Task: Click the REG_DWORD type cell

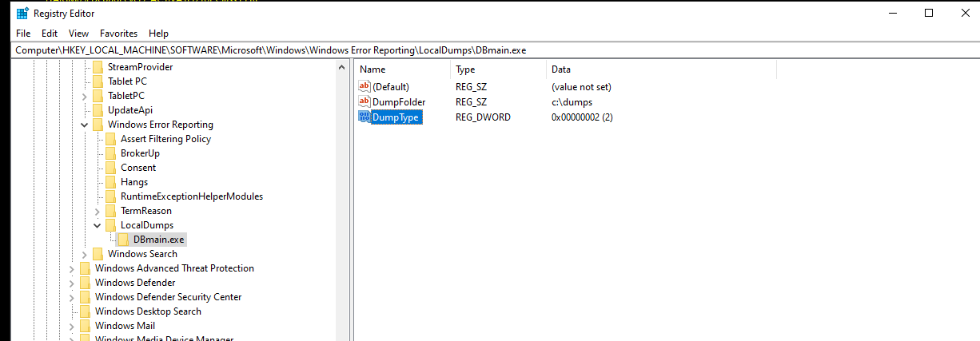Action: 483,117
